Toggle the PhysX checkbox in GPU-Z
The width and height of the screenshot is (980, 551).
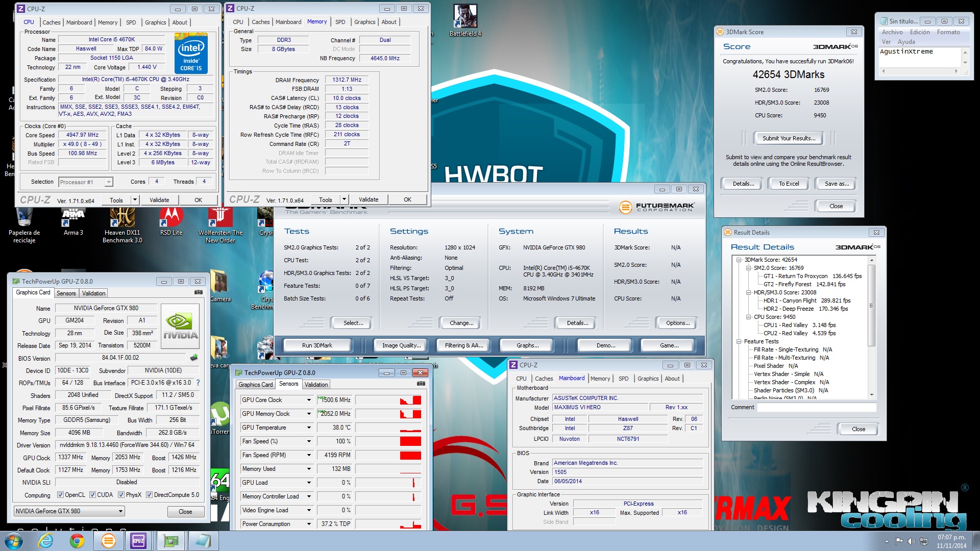pyautogui.click(x=121, y=495)
